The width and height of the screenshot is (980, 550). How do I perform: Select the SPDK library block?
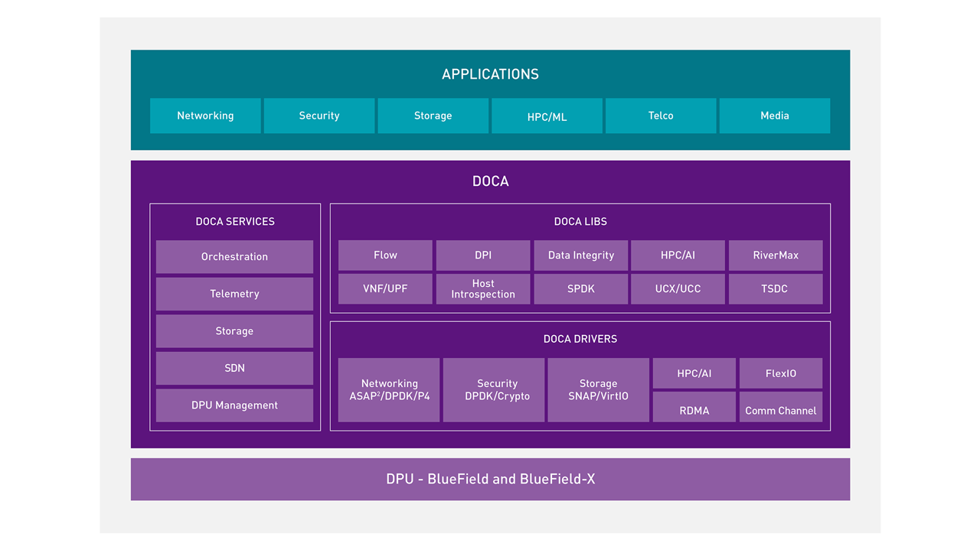[x=581, y=289]
